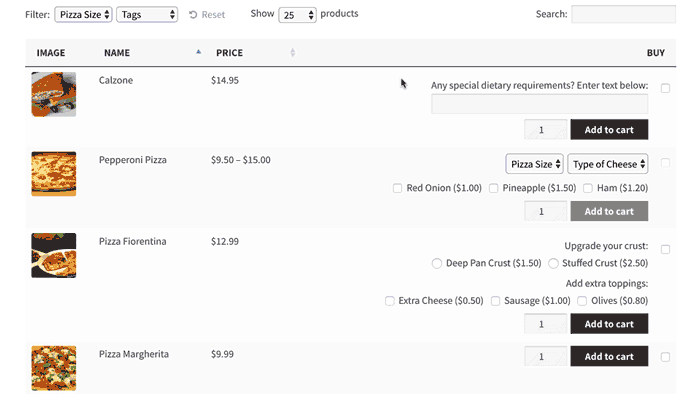This screenshot has height=394, width=700.
Task: Open the Type of Cheese dropdown
Action: [608, 164]
